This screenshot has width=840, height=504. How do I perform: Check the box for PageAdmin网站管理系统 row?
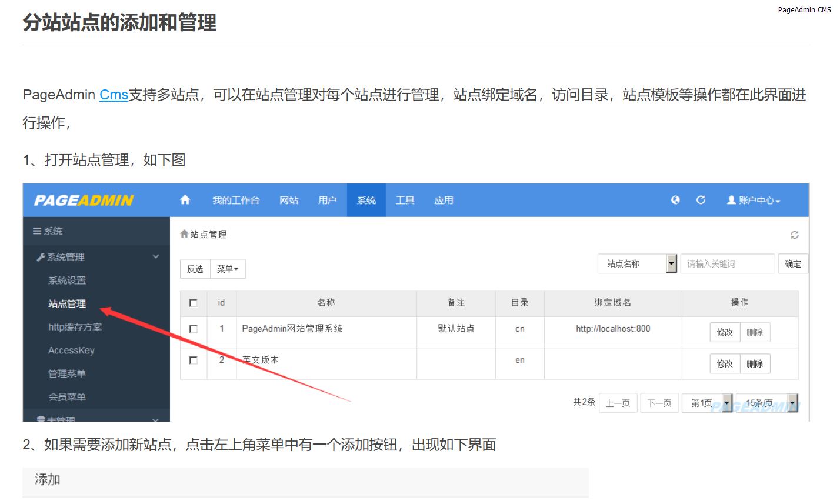pos(194,329)
